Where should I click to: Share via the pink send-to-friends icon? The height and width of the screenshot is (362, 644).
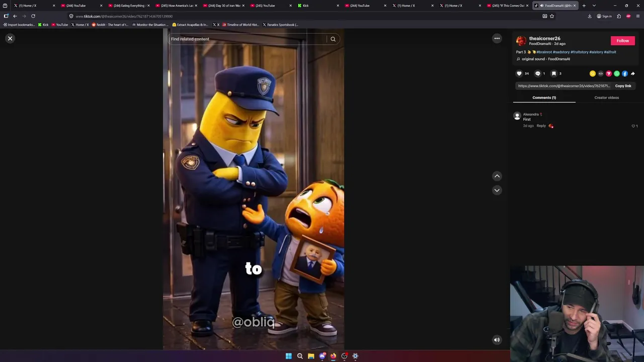click(609, 73)
